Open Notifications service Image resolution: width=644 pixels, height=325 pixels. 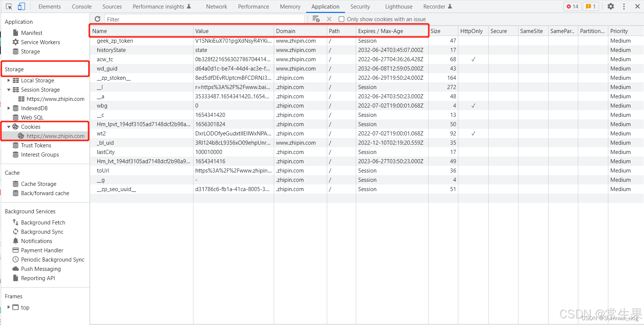click(x=36, y=241)
